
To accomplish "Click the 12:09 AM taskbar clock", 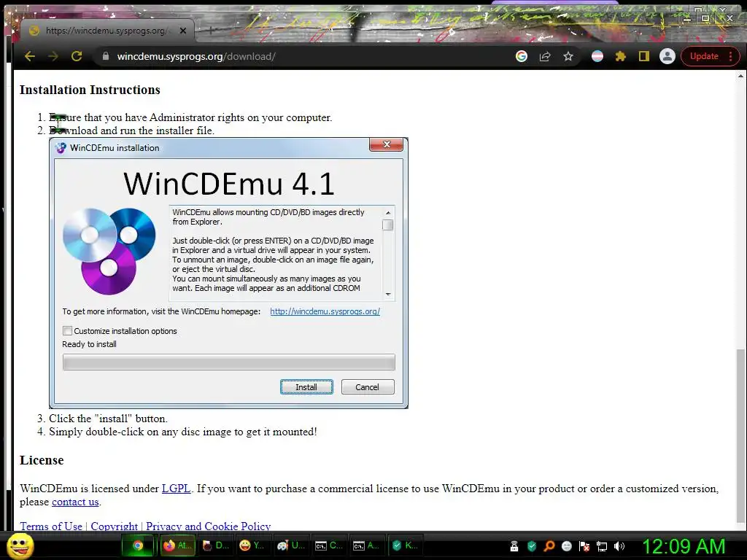I will [684, 546].
